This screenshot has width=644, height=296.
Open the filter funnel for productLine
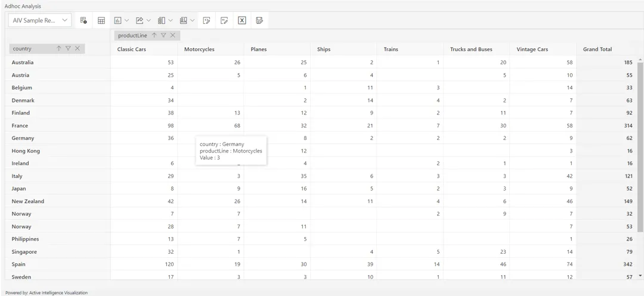point(163,35)
